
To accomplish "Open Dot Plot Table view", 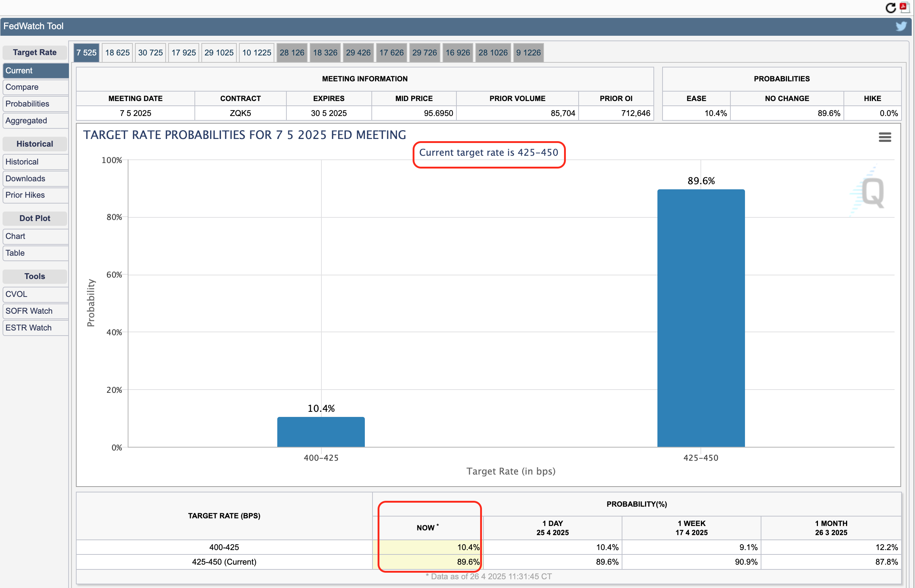I will (35, 253).
